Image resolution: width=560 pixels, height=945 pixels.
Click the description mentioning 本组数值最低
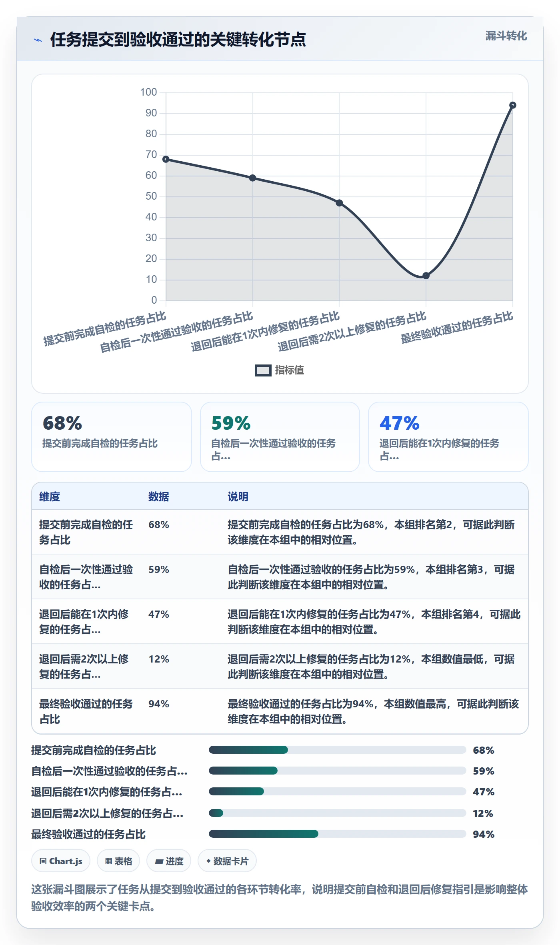(x=371, y=667)
